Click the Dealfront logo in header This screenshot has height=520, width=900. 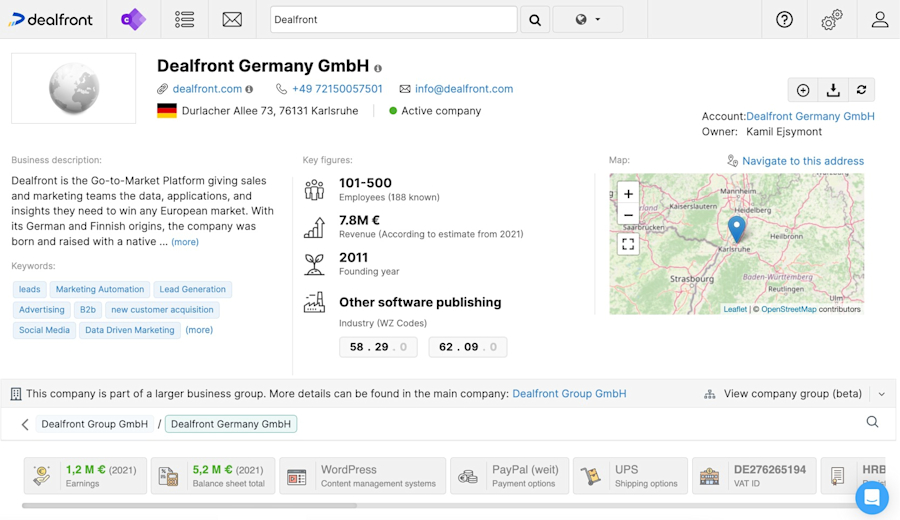tap(50, 20)
